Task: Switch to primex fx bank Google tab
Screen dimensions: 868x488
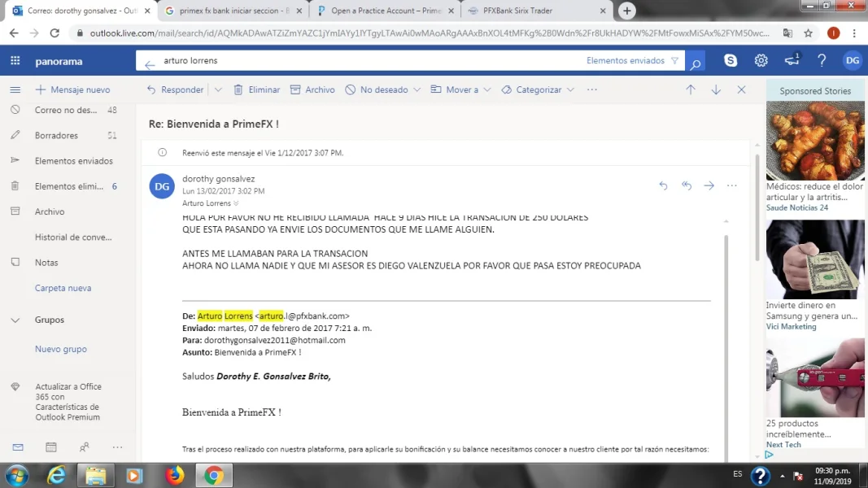Action: pos(234,11)
